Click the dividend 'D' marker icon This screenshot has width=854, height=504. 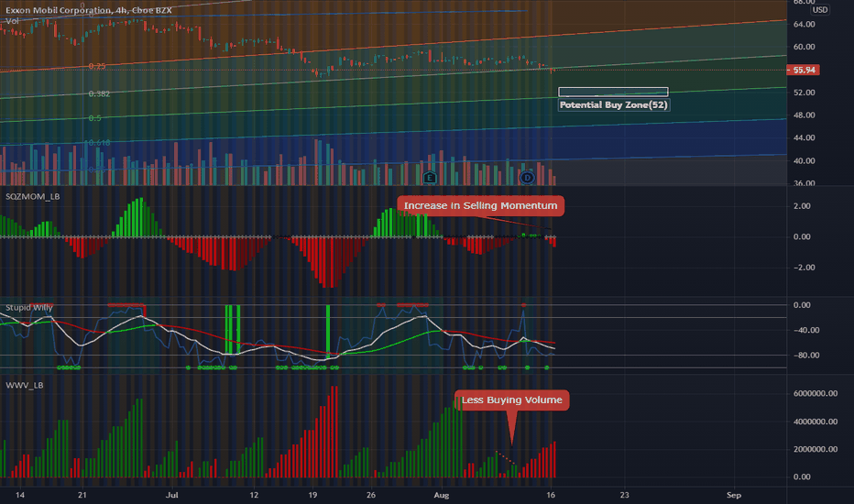click(x=527, y=177)
